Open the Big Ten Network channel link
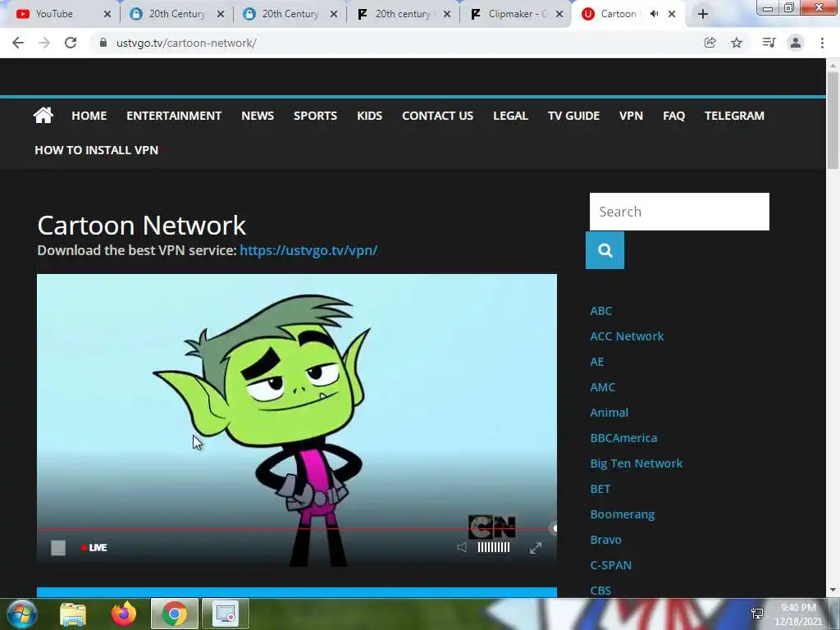 [x=637, y=463]
